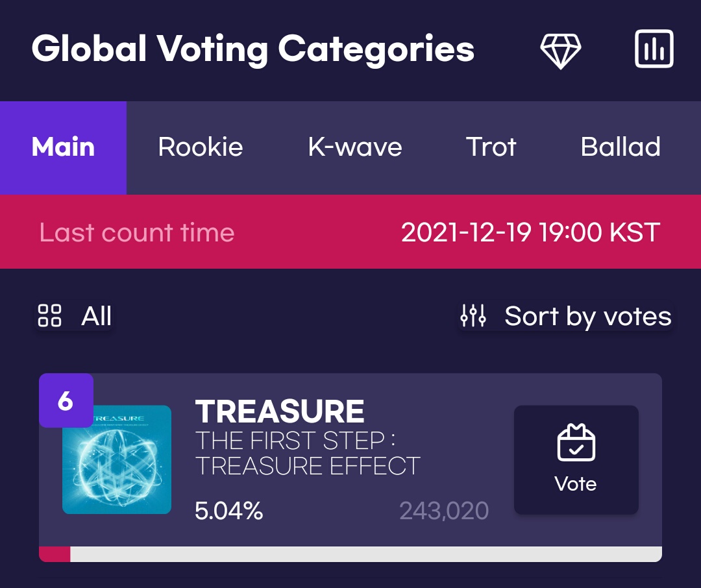
Task: Vote for TREASURE
Action: (x=576, y=459)
